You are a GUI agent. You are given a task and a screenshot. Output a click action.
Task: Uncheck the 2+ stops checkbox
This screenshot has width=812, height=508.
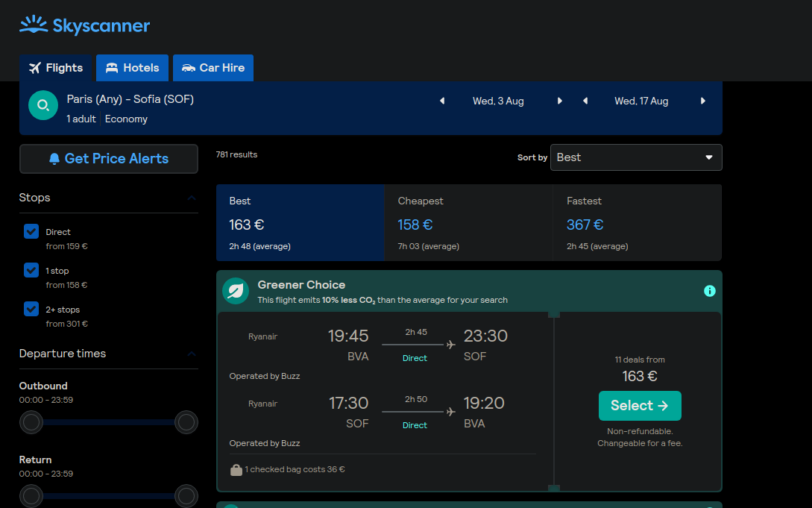point(31,309)
